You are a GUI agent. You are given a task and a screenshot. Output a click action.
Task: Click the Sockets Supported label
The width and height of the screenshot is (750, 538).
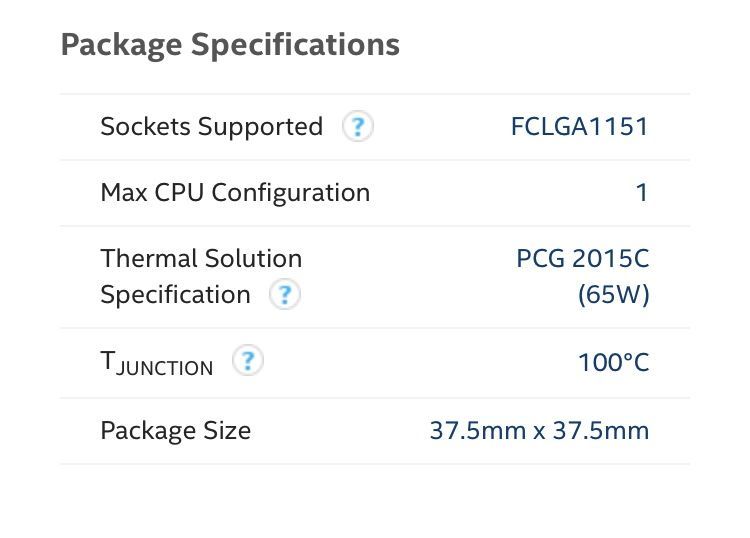[x=211, y=127]
